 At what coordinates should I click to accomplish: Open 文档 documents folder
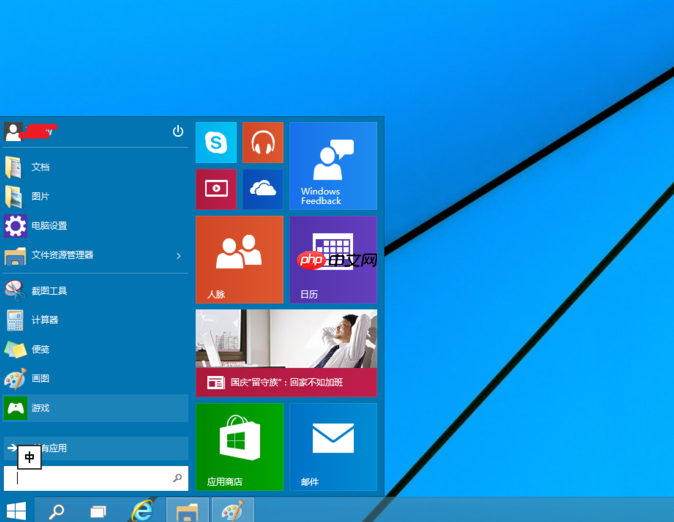[95, 167]
